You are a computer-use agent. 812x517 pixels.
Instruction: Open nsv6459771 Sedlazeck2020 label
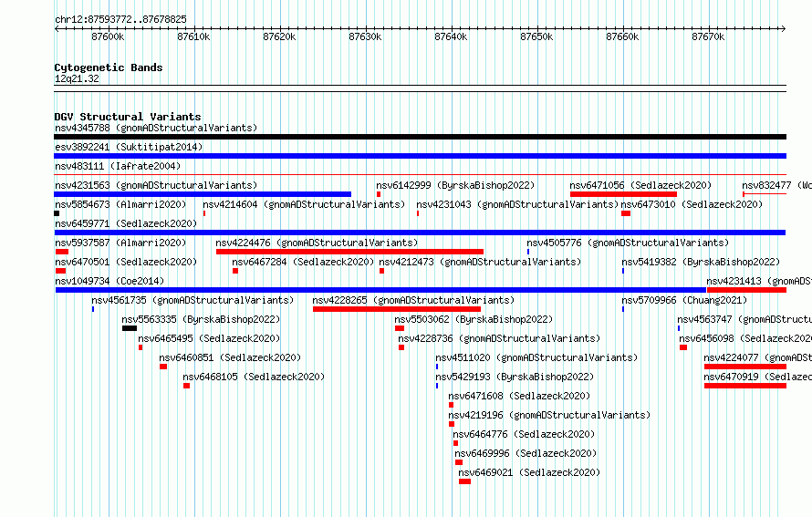point(126,223)
